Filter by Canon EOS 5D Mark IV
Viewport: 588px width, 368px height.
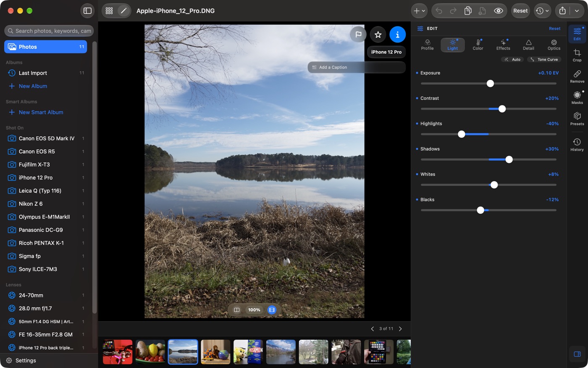click(x=45, y=138)
